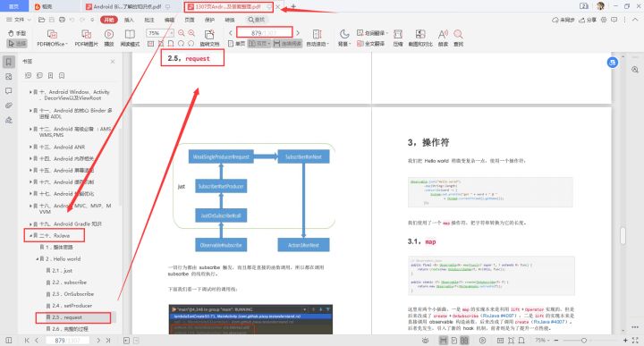
Task: Zoom in using the plus magnifier
Action: click(191, 33)
